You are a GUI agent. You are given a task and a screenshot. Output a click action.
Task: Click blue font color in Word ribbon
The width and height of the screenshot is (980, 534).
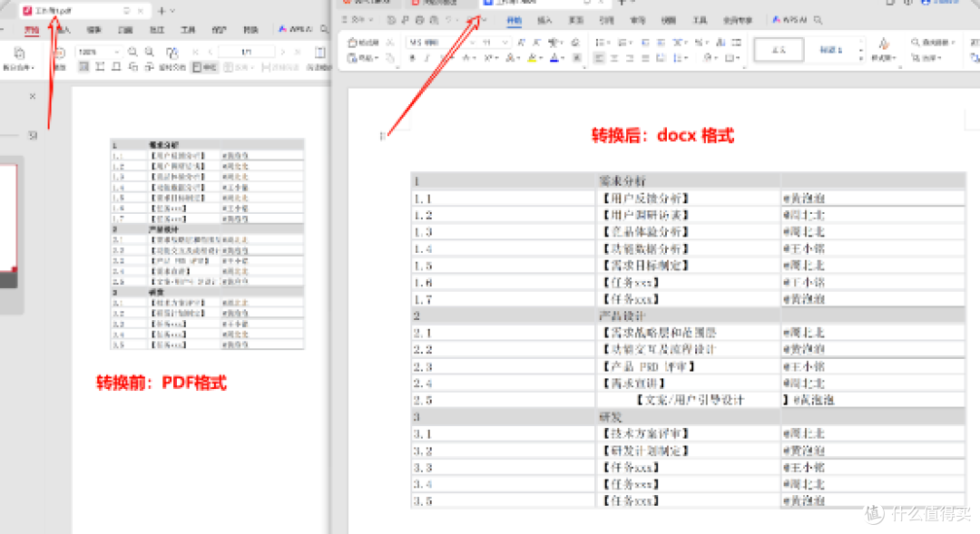pos(554,58)
